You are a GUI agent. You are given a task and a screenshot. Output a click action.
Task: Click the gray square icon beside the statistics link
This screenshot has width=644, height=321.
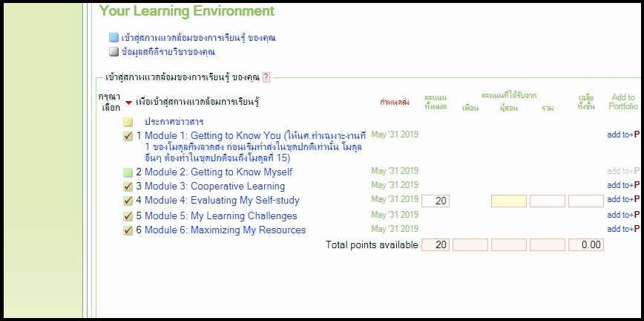114,52
